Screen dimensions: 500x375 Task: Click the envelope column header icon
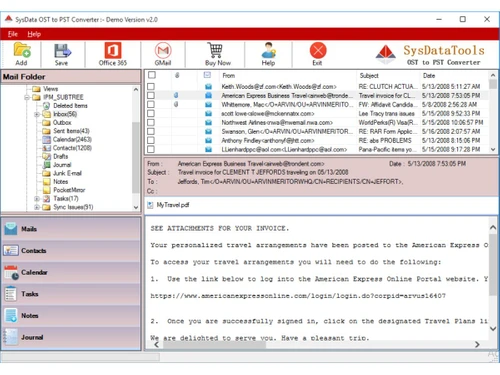click(207, 75)
